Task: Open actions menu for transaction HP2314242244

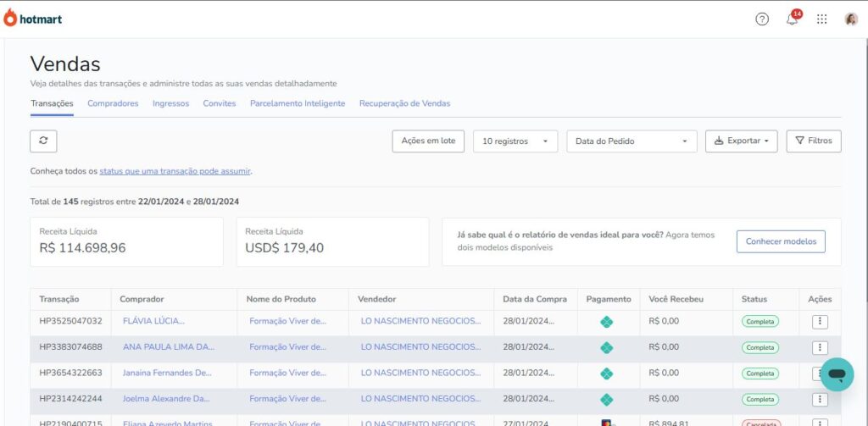Action: click(x=820, y=400)
